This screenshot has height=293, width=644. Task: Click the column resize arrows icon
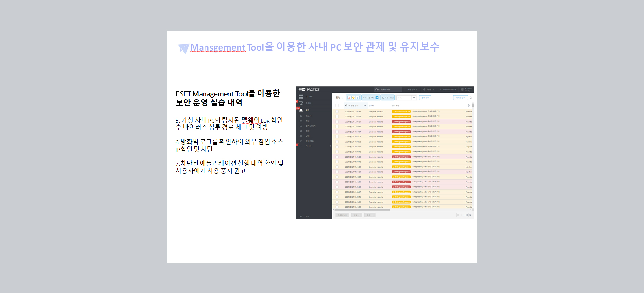tap(365, 105)
